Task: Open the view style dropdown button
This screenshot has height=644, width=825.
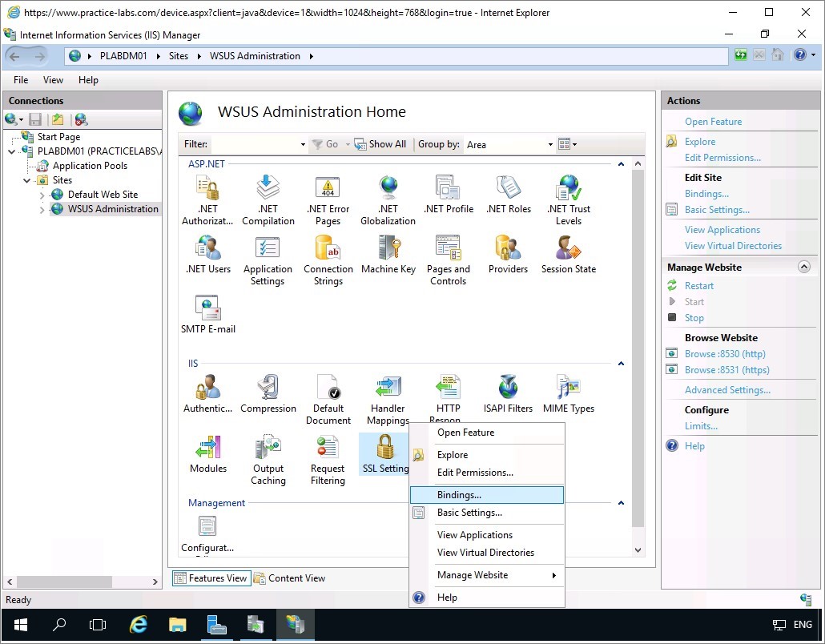Action: (567, 143)
